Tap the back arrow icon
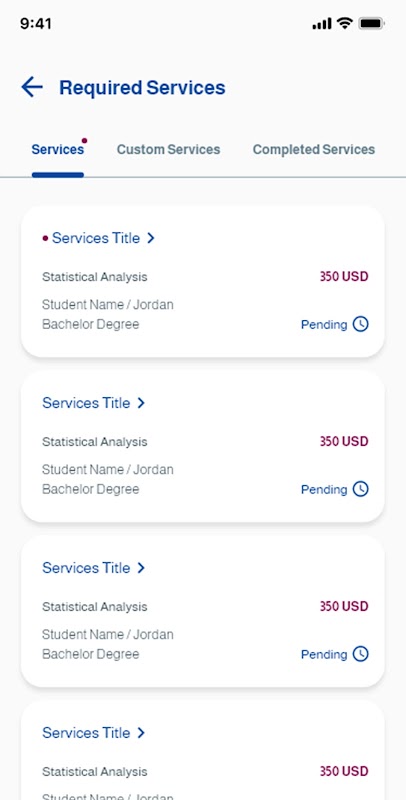 (x=32, y=87)
